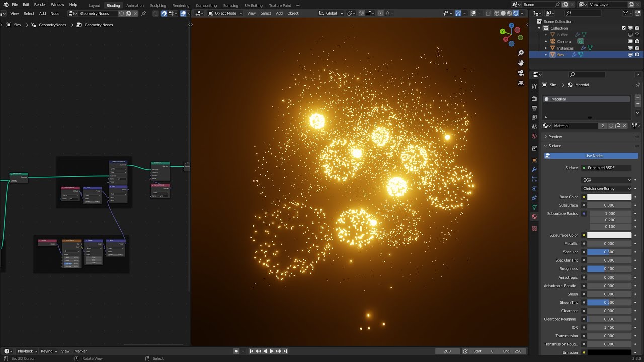Toggle the Collection render checkbox

(624, 28)
